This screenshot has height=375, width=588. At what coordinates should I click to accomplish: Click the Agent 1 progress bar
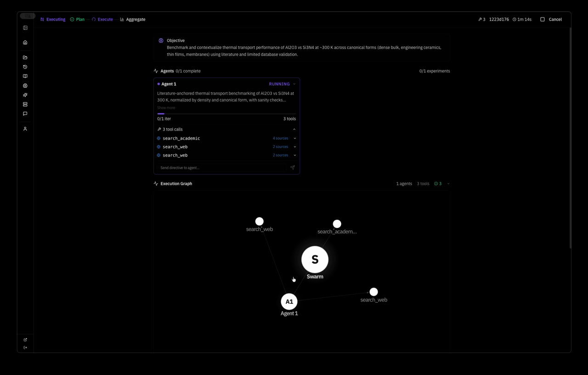tap(226, 114)
